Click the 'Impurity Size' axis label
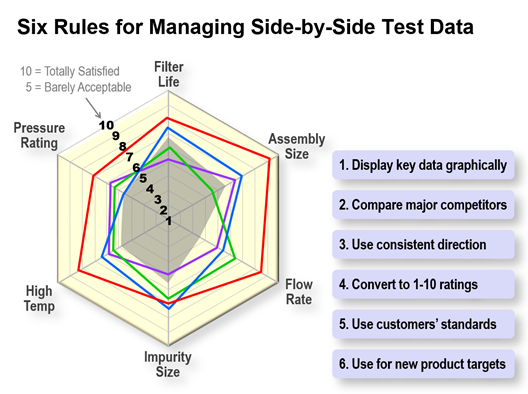Image resolution: width=528 pixels, height=394 pixels. (168, 364)
